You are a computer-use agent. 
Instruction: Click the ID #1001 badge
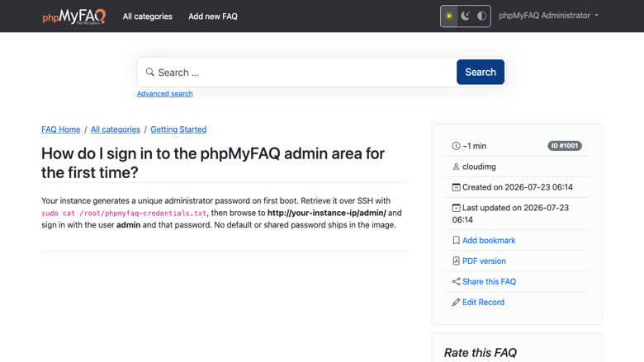(565, 146)
